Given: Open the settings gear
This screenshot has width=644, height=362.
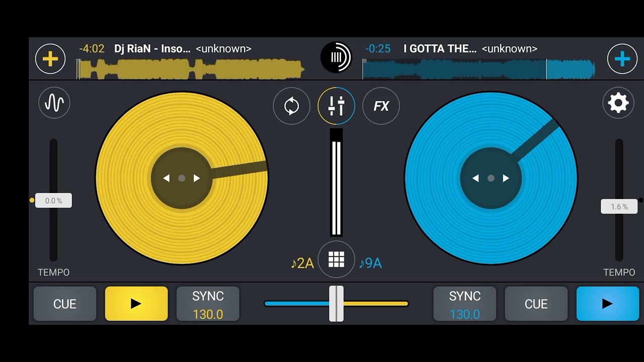Looking at the screenshot, I should (618, 103).
